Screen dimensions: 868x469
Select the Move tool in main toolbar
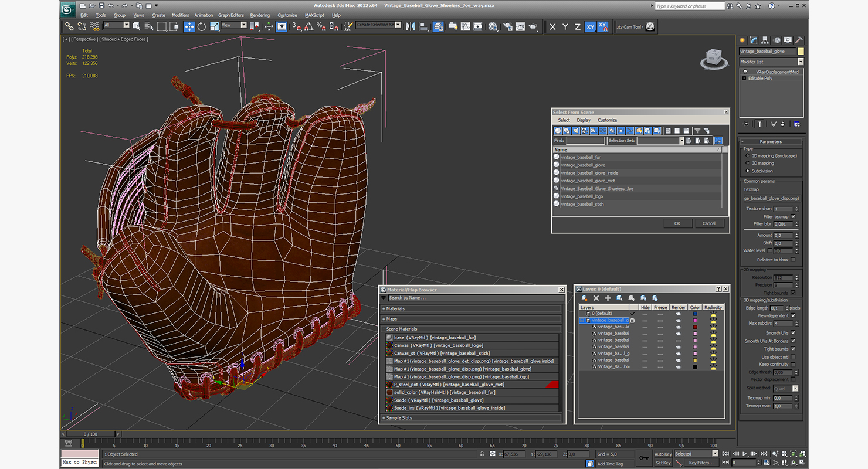[189, 26]
